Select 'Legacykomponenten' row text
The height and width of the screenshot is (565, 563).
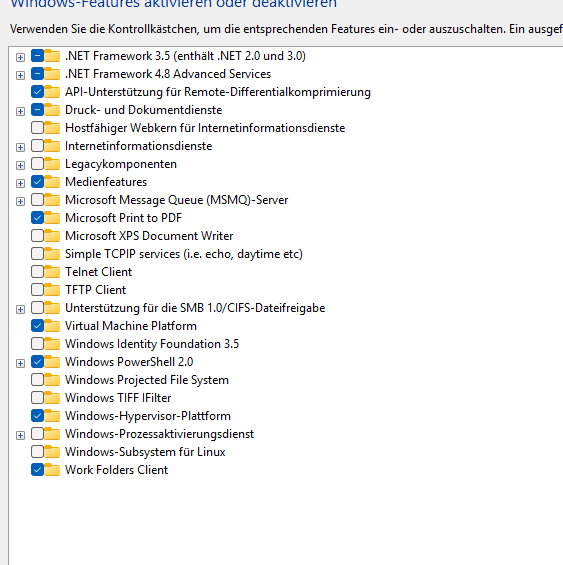pyautogui.click(x=121, y=164)
